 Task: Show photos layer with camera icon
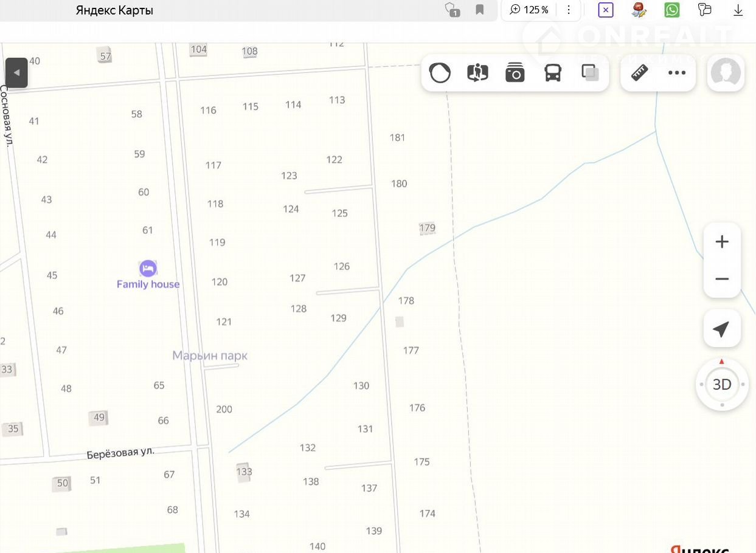tap(515, 73)
